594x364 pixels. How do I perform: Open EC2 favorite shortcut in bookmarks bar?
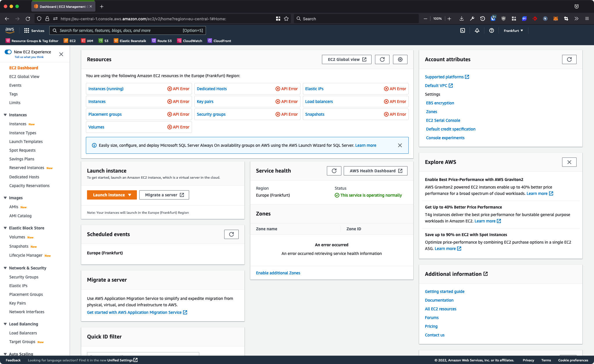(x=70, y=41)
